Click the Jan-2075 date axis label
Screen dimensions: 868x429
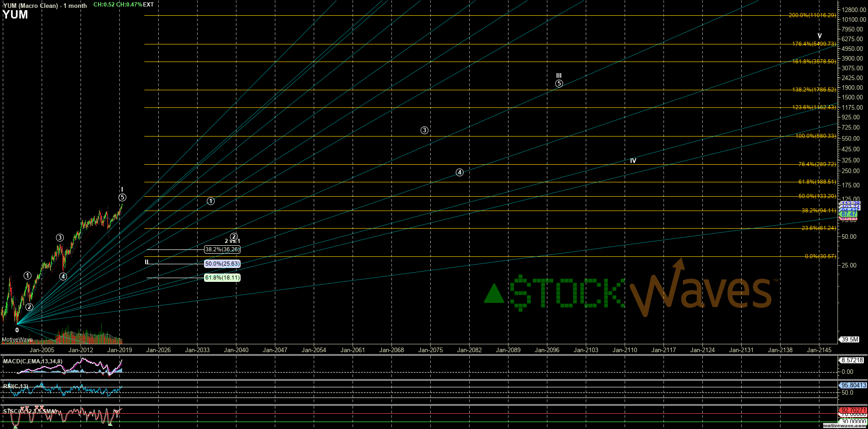(x=431, y=350)
